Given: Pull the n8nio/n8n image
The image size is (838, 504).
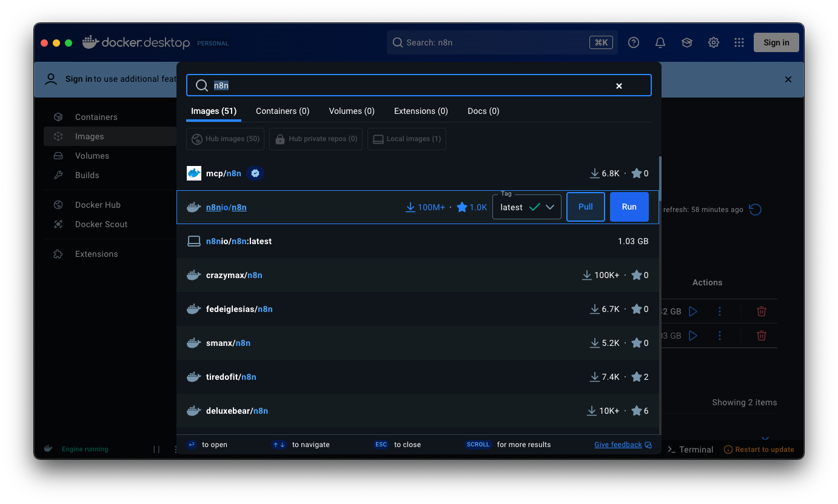Looking at the screenshot, I should click(x=586, y=207).
